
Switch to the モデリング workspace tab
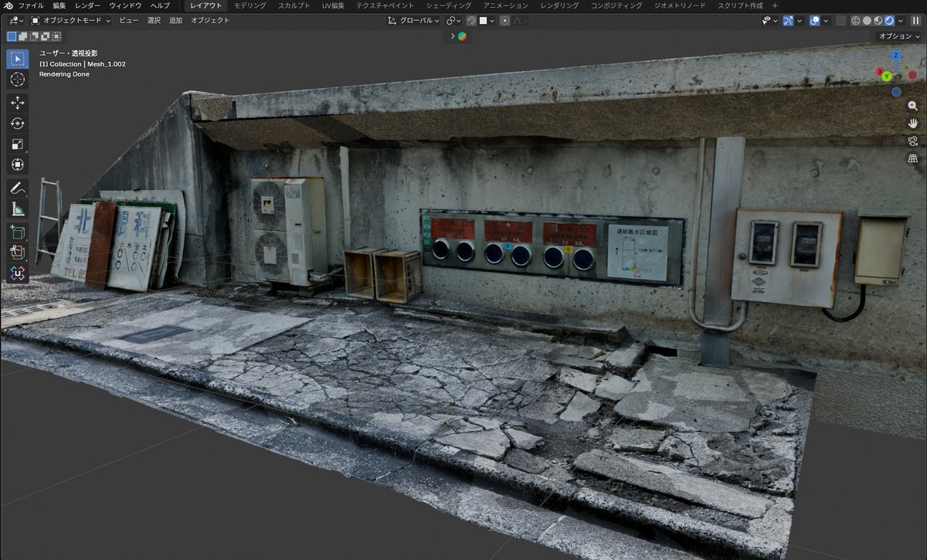tap(250, 5)
